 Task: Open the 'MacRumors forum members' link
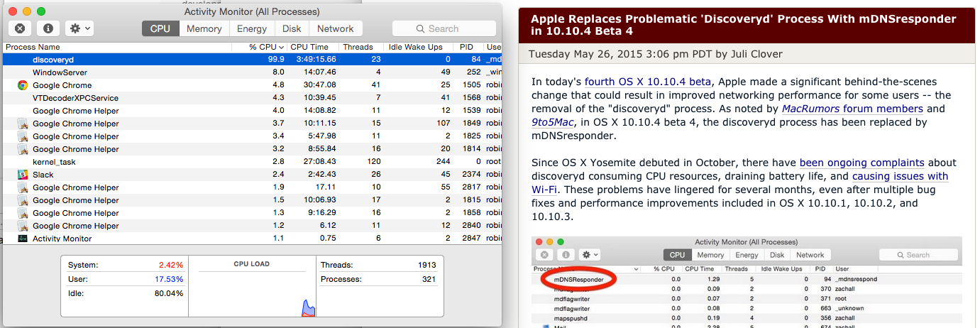click(x=852, y=109)
